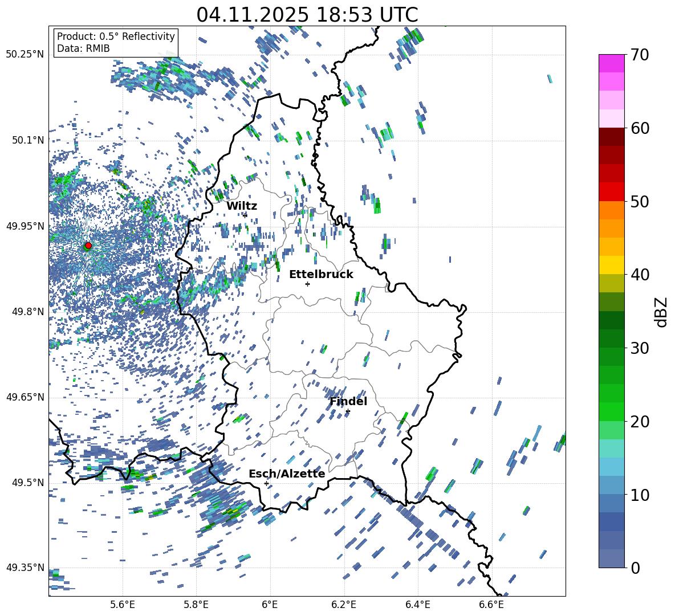
Task: Click the 60 colorbar tick label
Action: click(640, 128)
